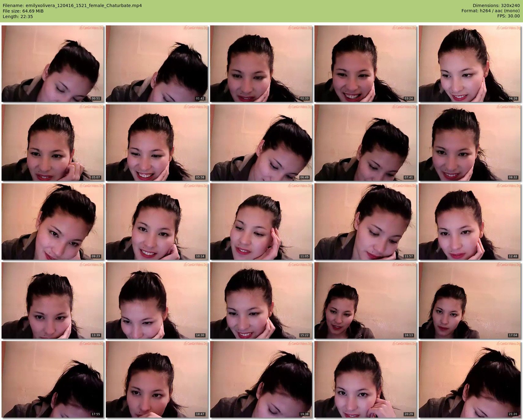Click the FPS 30.00 label
The image size is (523, 420).
pyautogui.click(x=508, y=16)
